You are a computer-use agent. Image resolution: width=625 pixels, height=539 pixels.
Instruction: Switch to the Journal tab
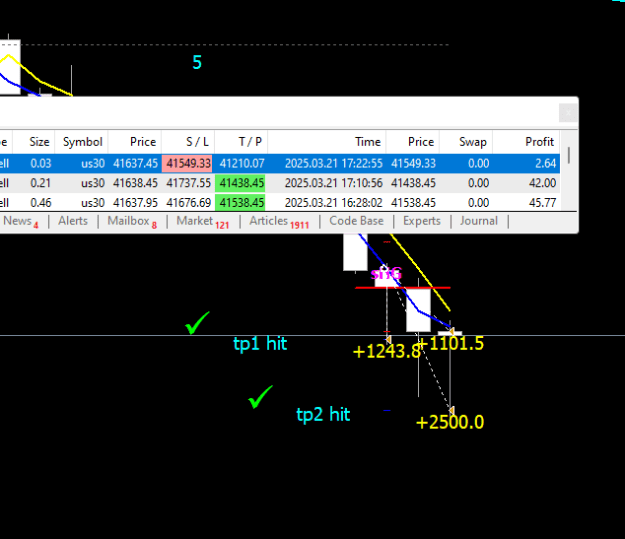pos(479,221)
